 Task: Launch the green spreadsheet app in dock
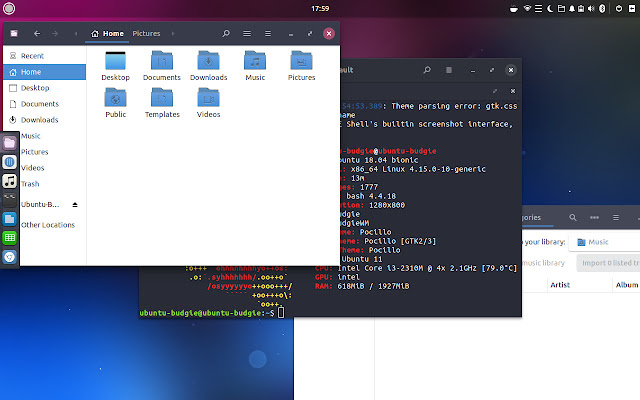[x=9, y=238]
